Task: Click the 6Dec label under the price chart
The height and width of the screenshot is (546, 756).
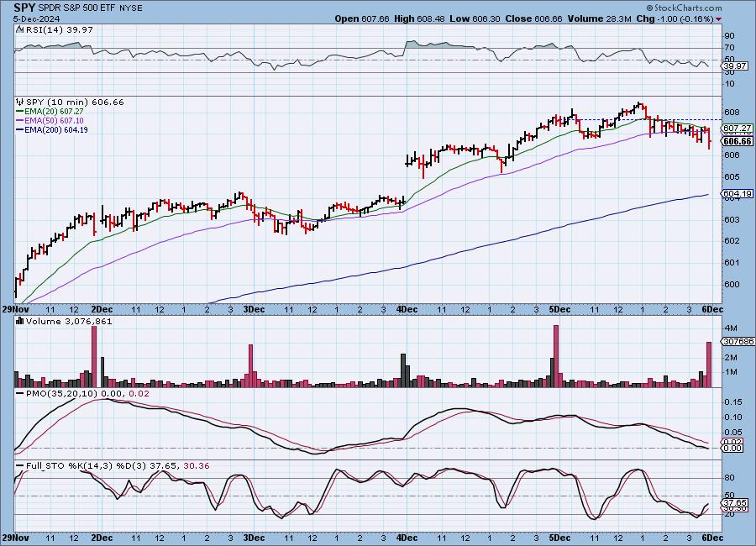Action: [x=711, y=309]
